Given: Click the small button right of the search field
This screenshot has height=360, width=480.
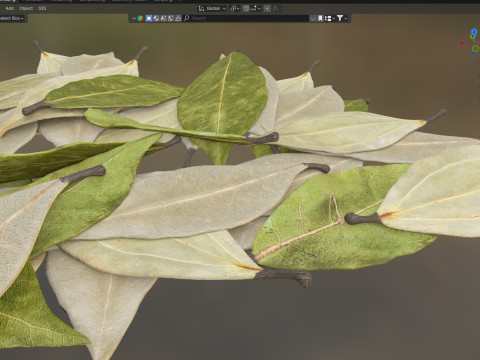Looking at the screenshot, I should [x=313, y=18].
